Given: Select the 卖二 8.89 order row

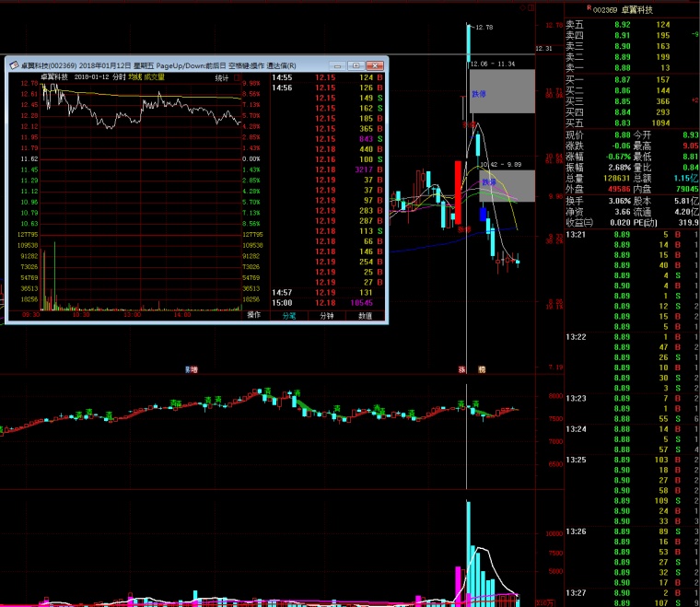Looking at the screenshot, I should click(x=631, y=57).
